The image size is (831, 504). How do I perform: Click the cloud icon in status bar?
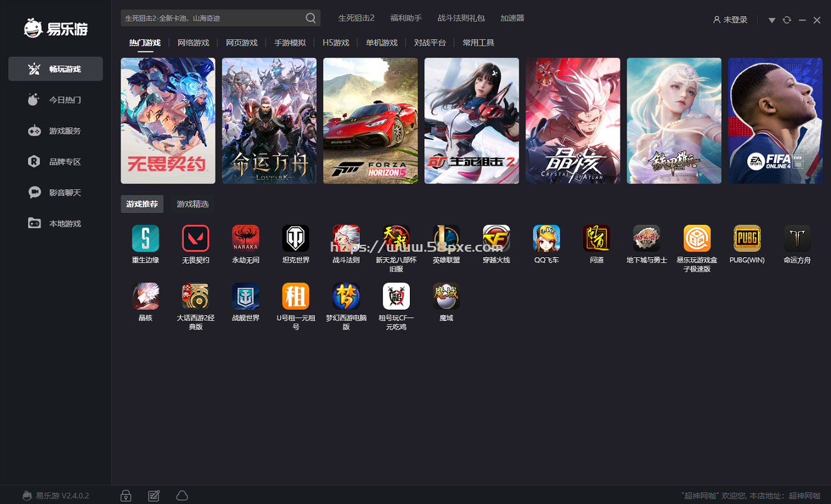click(182, 496)
